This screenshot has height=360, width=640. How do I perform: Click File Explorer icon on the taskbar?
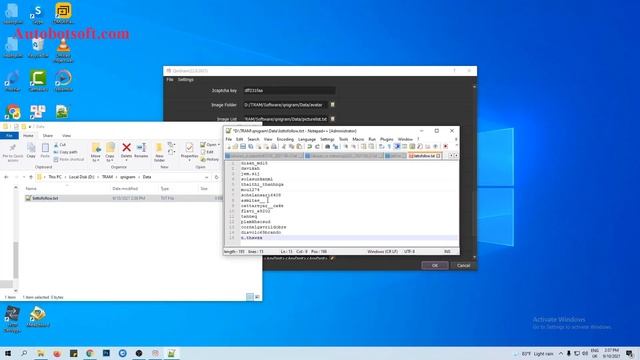40,353
